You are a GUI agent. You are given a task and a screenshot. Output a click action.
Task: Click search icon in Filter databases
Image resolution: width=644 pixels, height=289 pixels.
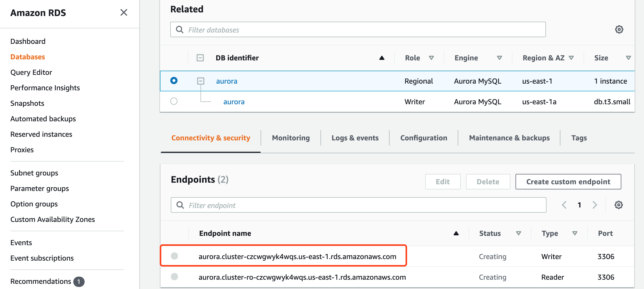tap(180, 30)
